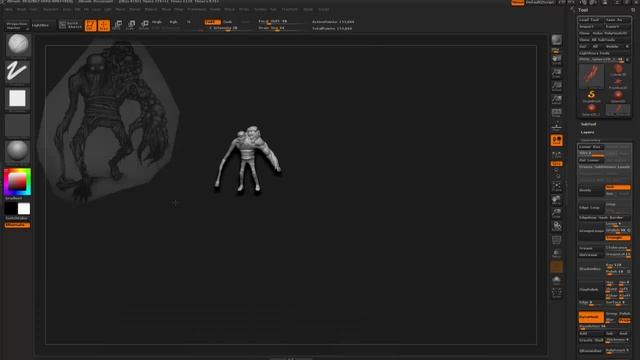Viewport: 640px width, 360px height.
Task: Toggle Perspective in right shelf
Action: [x=556, y=113]
